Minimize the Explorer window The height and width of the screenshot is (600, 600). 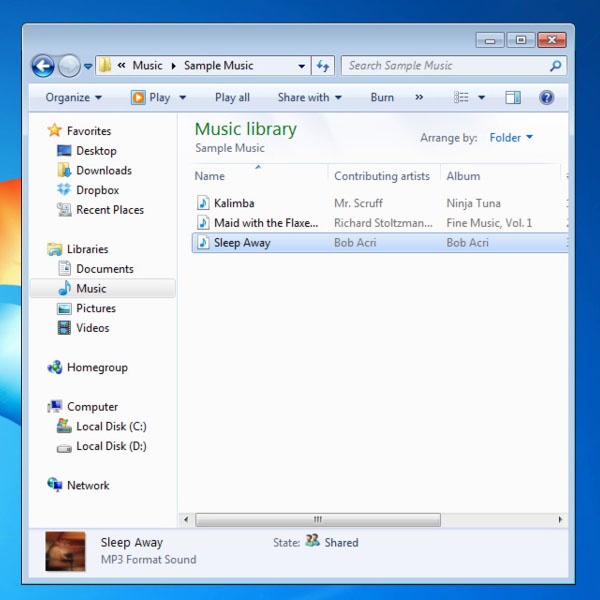[490, 40]
